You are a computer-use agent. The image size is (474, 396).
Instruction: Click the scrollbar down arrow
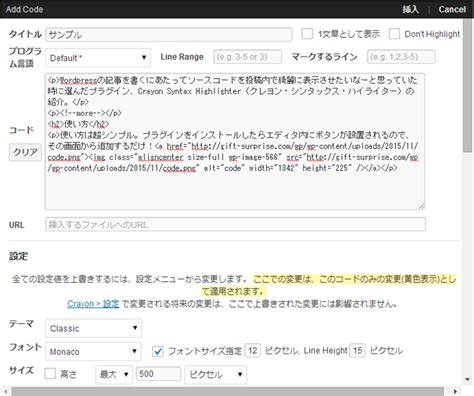(468, 380)
